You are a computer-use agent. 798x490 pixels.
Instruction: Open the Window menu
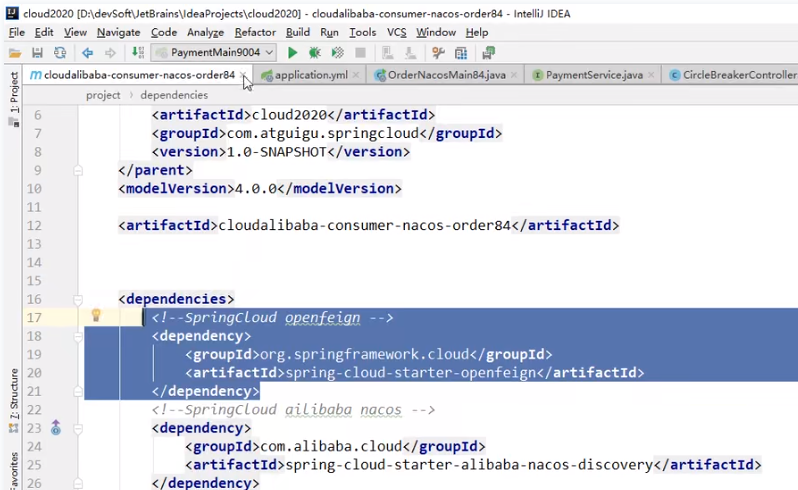click(436, 33)
